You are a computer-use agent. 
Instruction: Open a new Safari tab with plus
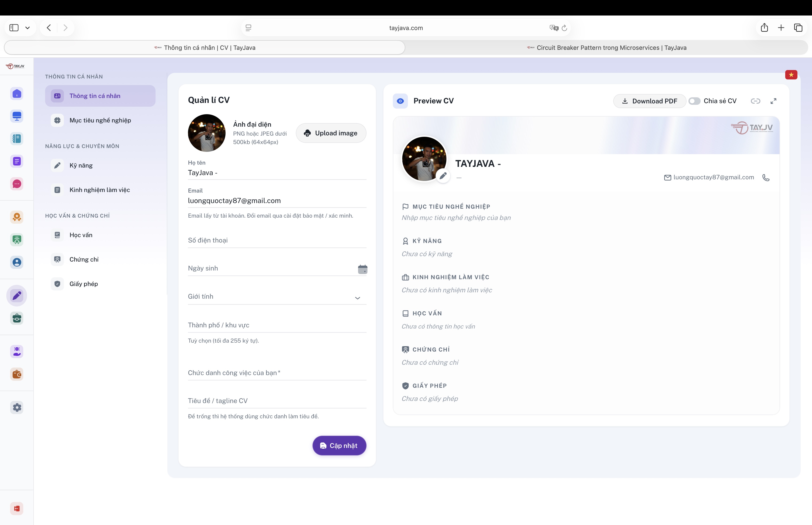[x=781, y=28]
